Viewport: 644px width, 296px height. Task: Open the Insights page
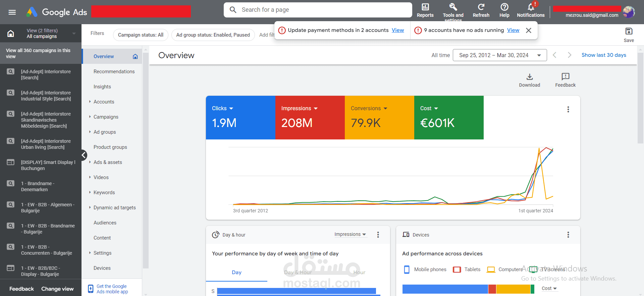[102, 87]
